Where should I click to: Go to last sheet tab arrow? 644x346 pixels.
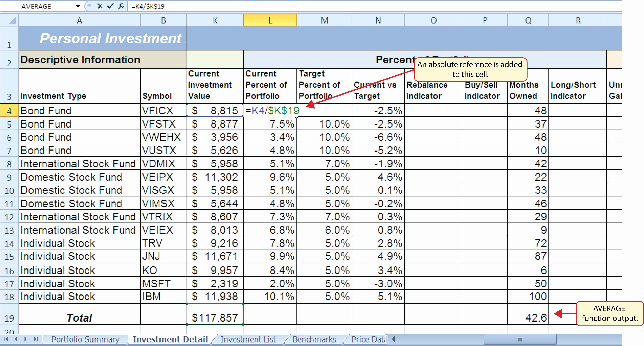tap(36, 339)
